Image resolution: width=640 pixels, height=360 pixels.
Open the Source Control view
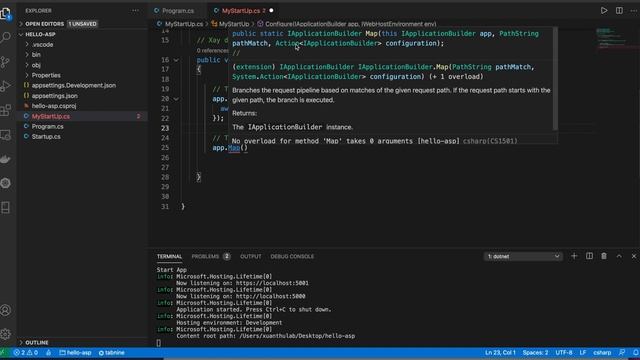tap(6, 62)
